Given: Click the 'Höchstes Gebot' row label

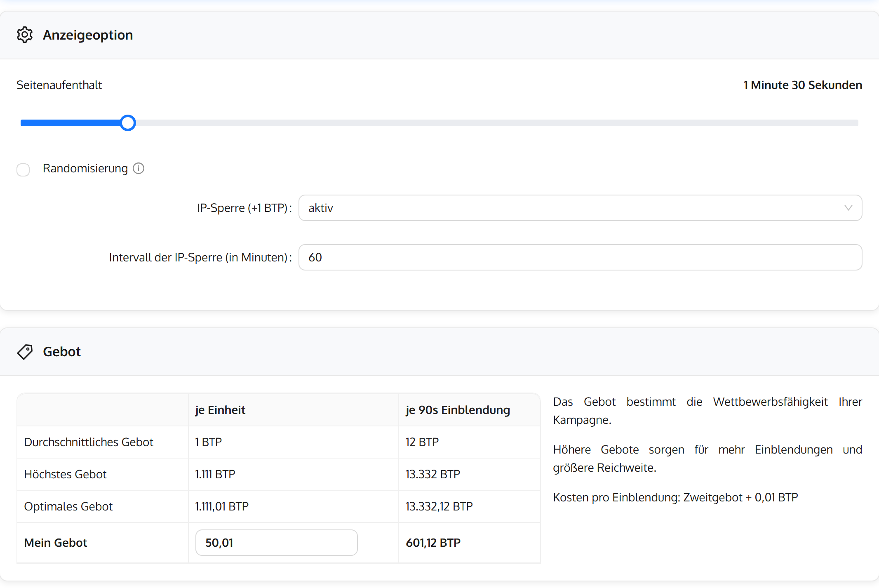Looking at the screenshot, I should pos(65,474).
